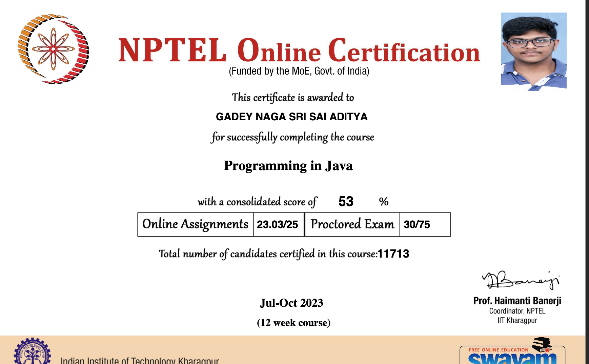Click the 23.03/25 assignment score cell
The width and height of the screenshot is (589, 364).
click(x=279, y=224)
